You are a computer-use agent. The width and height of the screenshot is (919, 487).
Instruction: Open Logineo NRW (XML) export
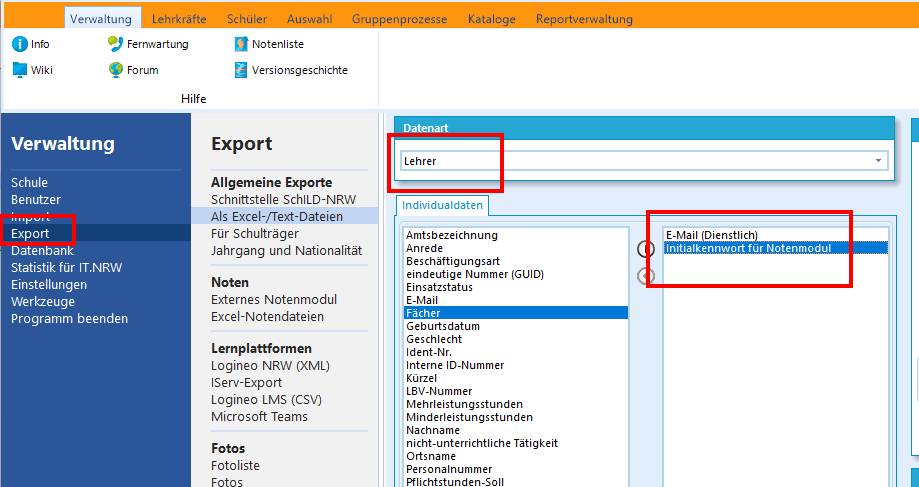coord(270,366)
